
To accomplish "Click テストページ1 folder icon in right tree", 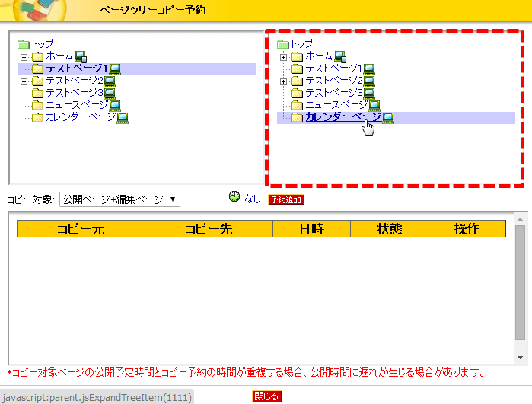I will coord(298,69).
